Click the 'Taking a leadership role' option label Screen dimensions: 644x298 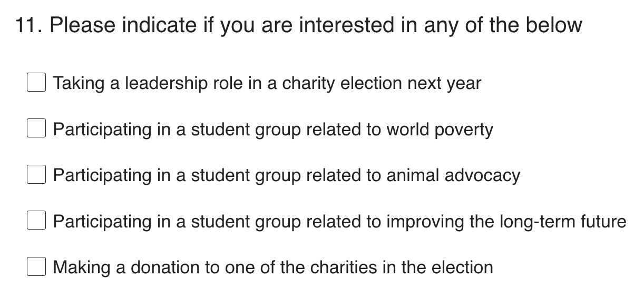(267, 83)
